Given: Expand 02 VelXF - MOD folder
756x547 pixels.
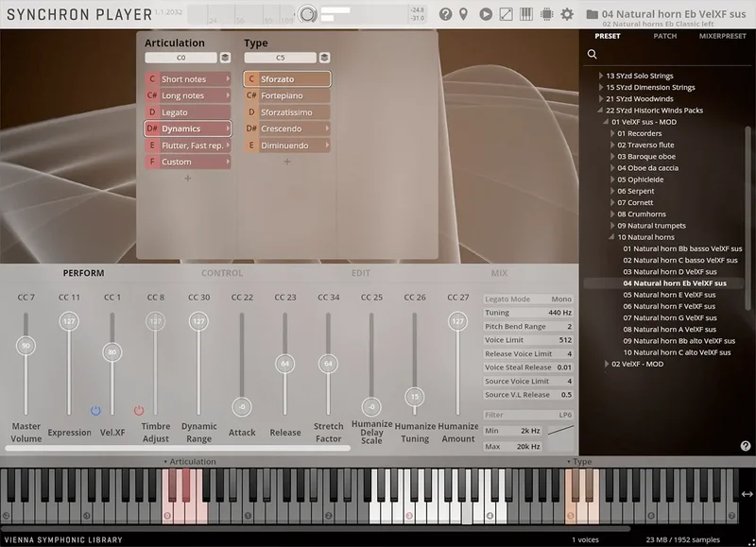Looking at the screenshot, I should [x=607, y=364].
